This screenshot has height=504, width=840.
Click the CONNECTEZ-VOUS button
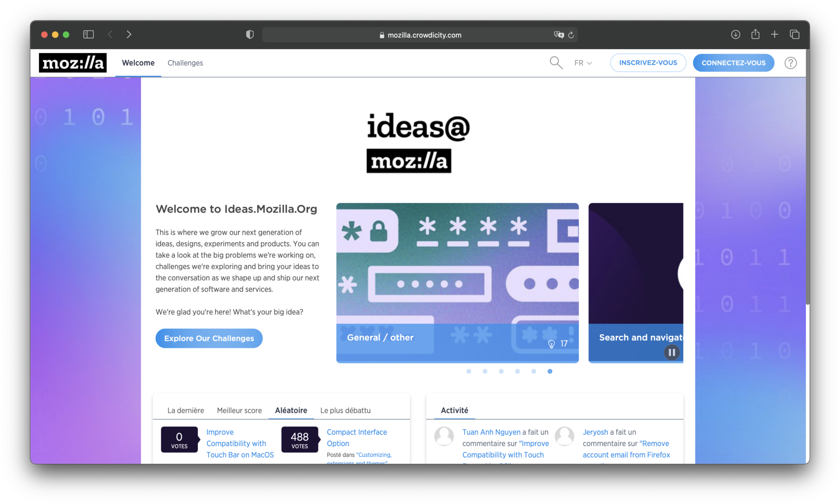pyautogui.click(x=733, y=63)
